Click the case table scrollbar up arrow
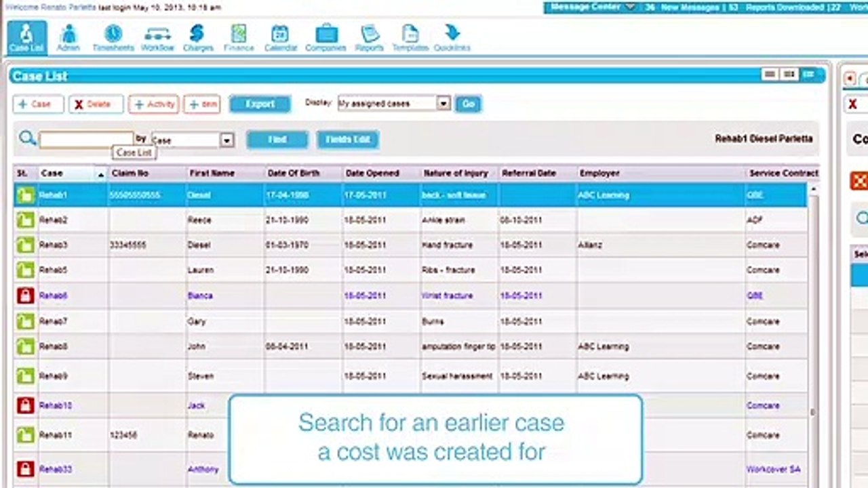Image resolution: width=868 pixels, height=488 pixels. (813, 190)
